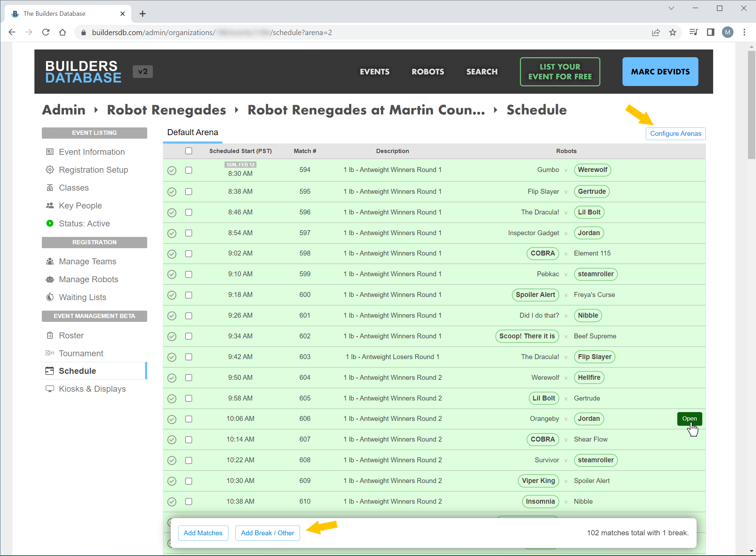Viewport: 756px width, 556px height.
Task: Click the Robot Renegades breadcrumb link
Action: [167, 110]
